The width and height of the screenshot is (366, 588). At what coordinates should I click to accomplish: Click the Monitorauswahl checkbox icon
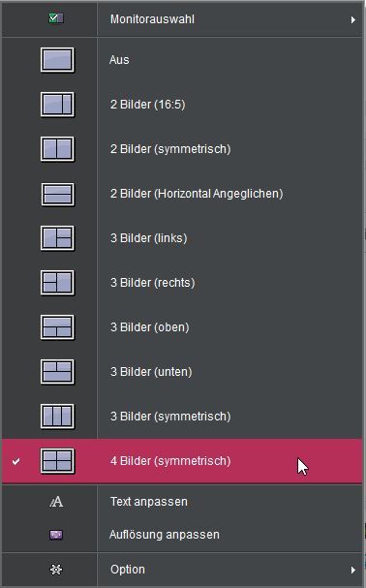[x=56, y=18]
